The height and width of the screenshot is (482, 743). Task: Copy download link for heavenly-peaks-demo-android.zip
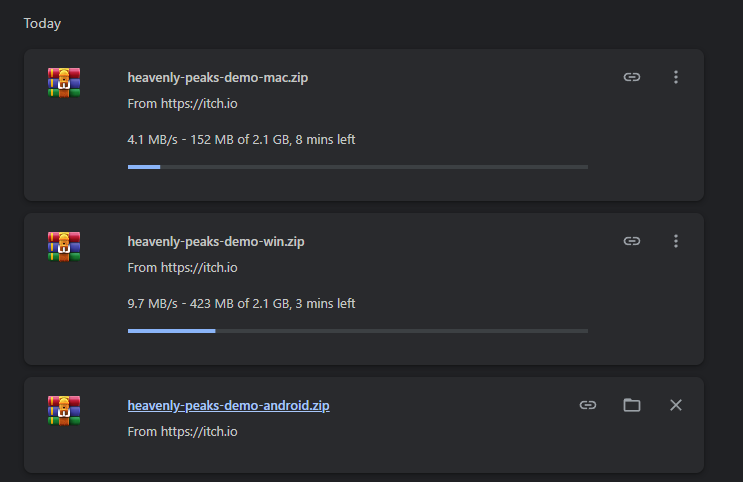tap(588, 405)
